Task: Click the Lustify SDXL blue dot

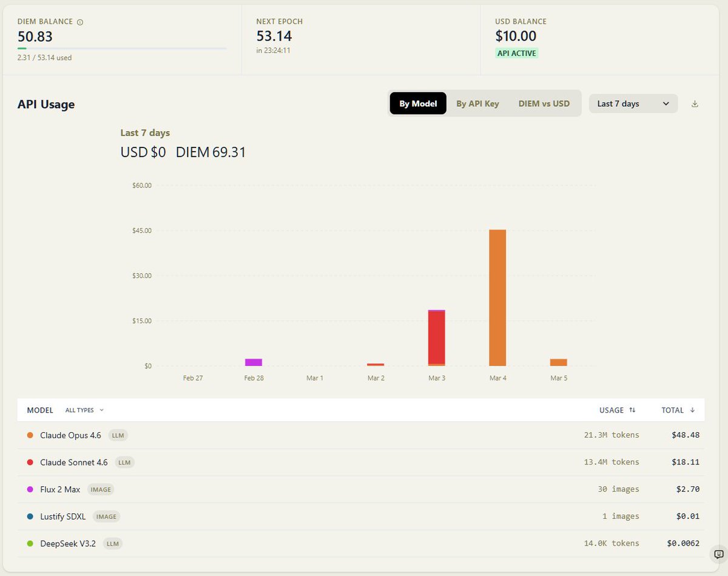Action: (30, 517)
